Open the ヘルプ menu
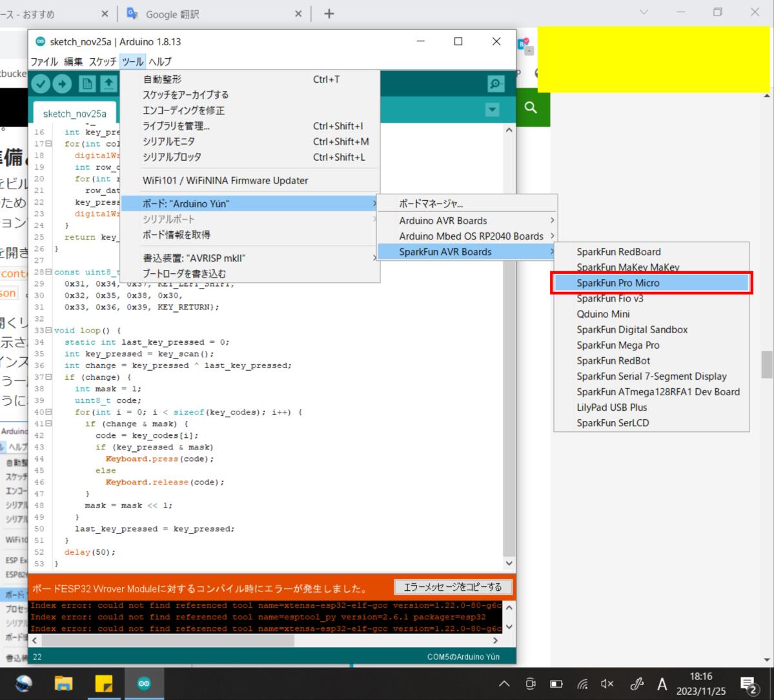 (x=160, y=62)
